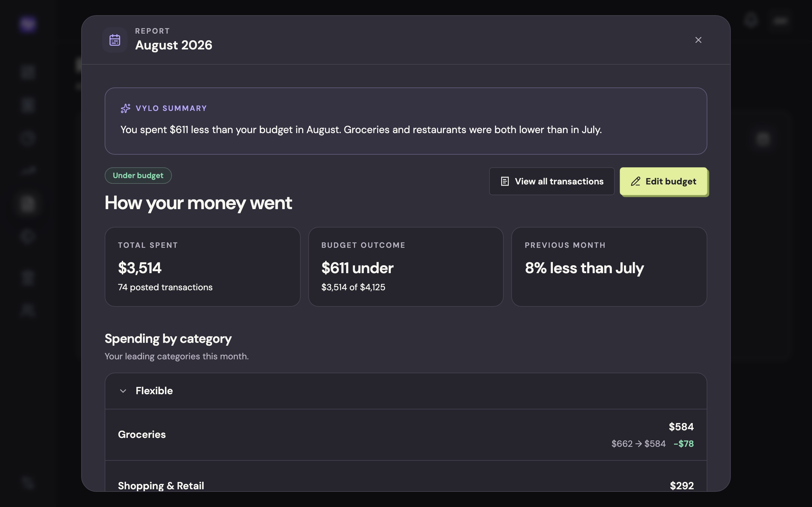This screenshot has width=812, height=507.
Task: Click the receipt icon in View all transactions
Action: click(x=505, y=181)
